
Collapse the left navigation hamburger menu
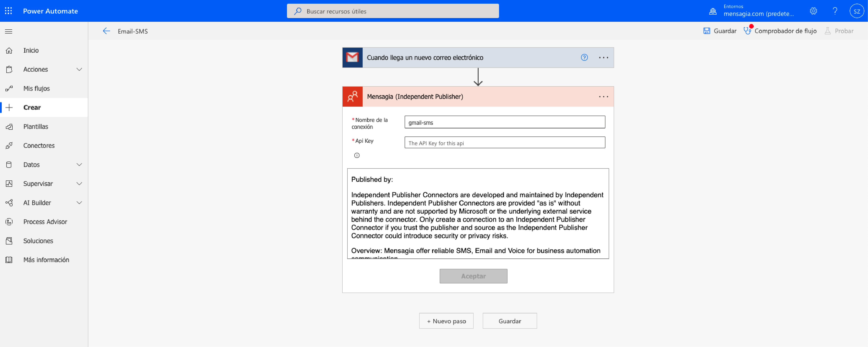(x=9, y=31)
